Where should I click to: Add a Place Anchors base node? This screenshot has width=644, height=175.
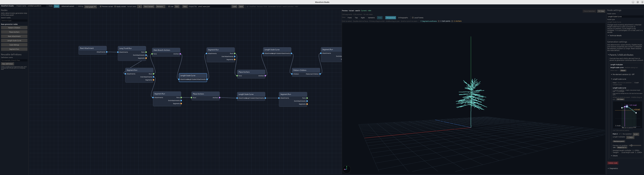(14, 32)
